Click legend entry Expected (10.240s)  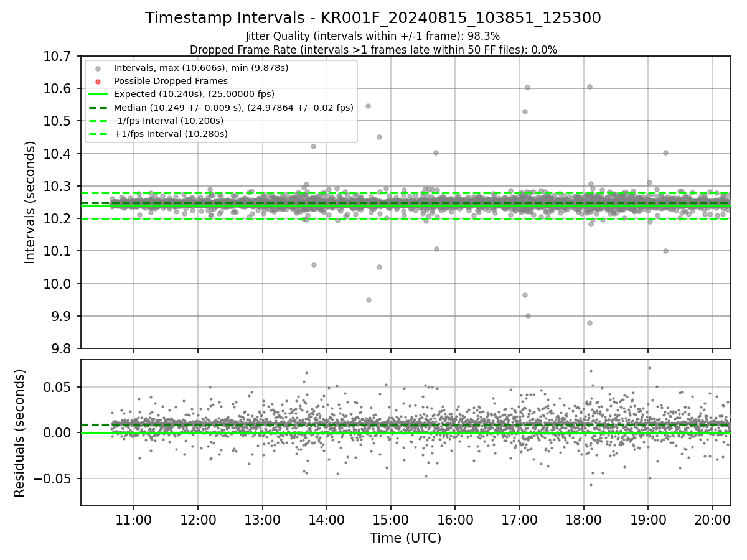coord(194,94)
